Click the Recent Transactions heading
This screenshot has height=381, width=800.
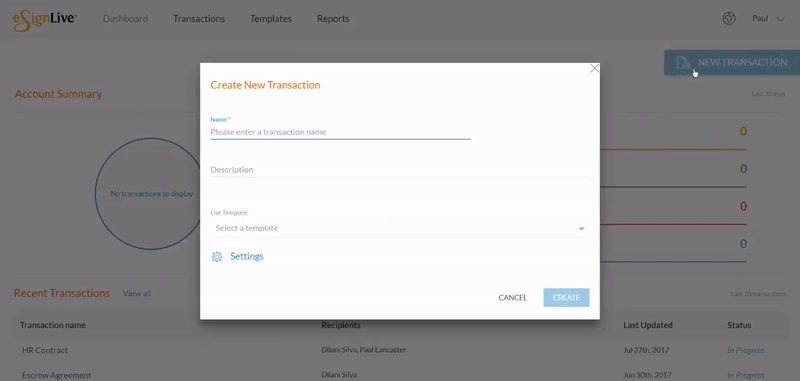coord(62,293)
